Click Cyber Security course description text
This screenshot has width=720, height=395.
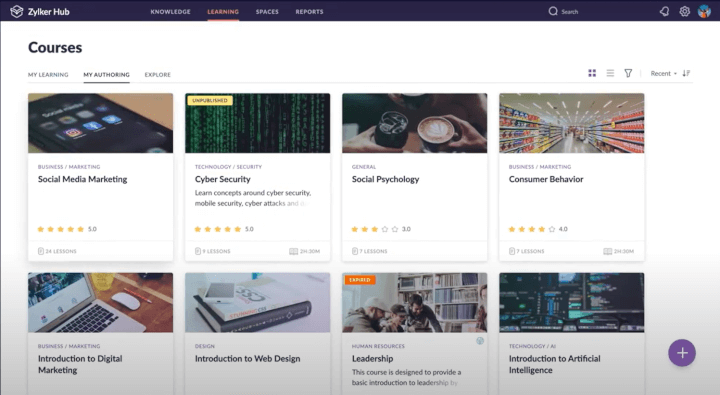[x=253, y=198]
